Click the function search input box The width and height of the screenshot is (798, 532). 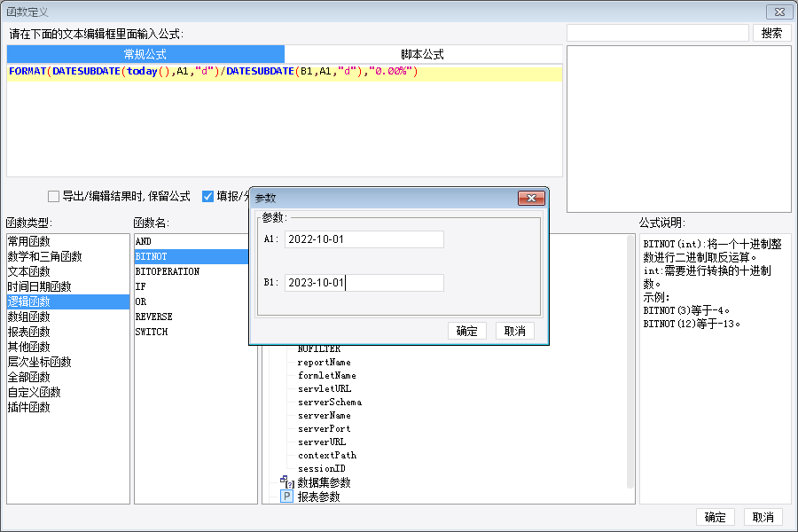[x=658, y=33]
